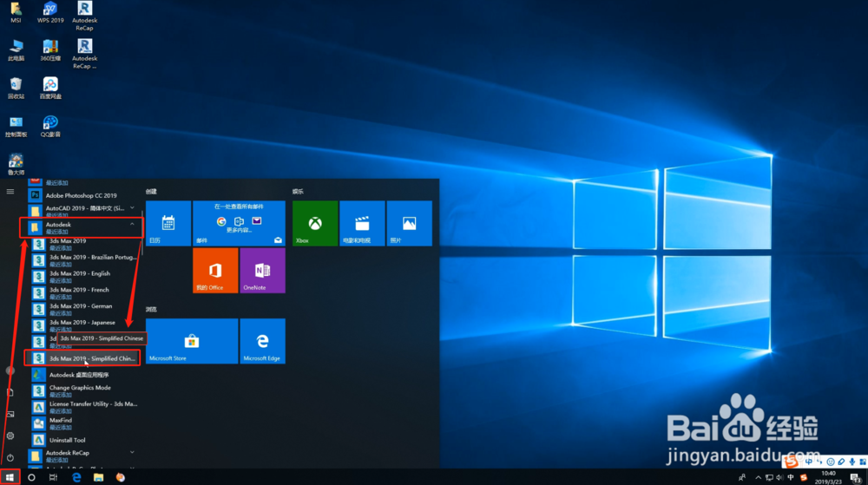Viewport: 868px width, 485px height.
Task: Click Sogou input bar microphone
Action: coord(852,462)
